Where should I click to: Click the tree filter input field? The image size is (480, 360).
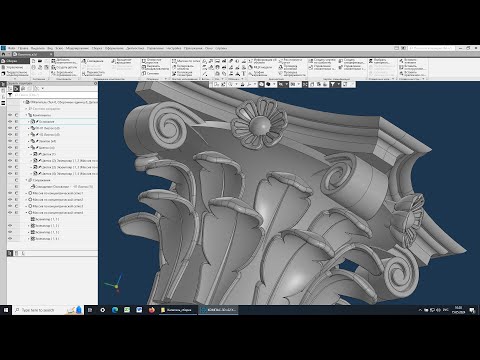[55, 95]
